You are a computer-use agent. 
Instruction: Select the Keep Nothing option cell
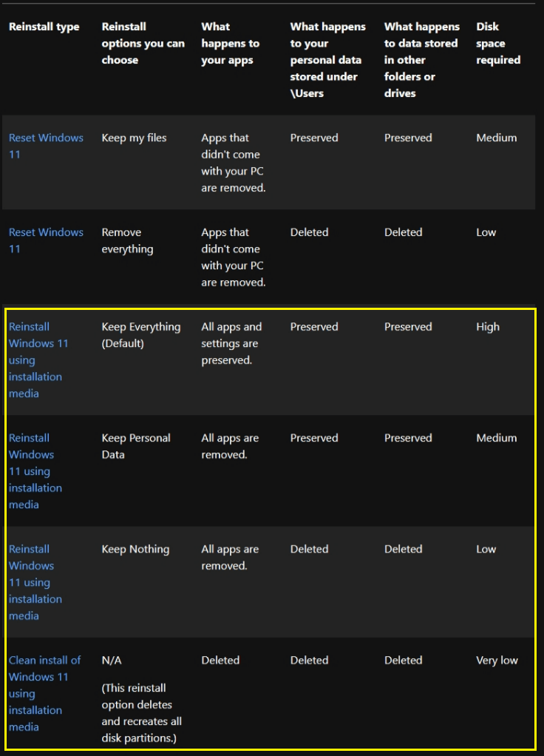(x=135, y=549)
